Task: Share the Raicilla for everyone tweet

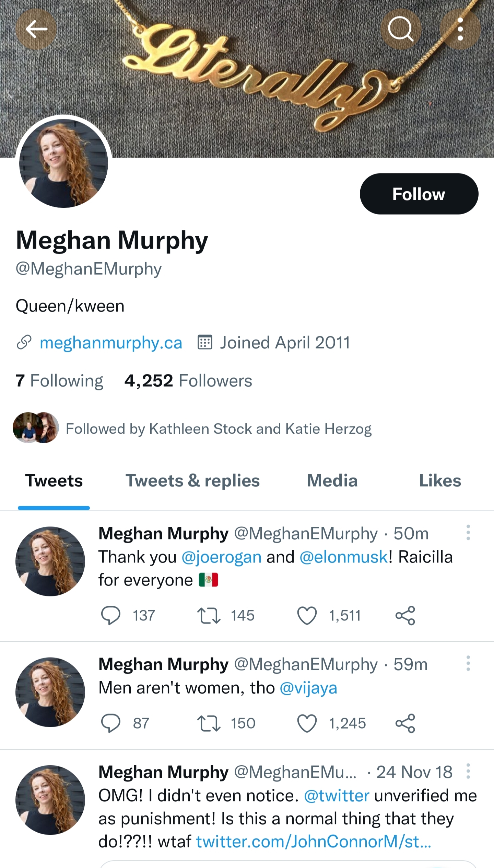Action: point(405,616)
